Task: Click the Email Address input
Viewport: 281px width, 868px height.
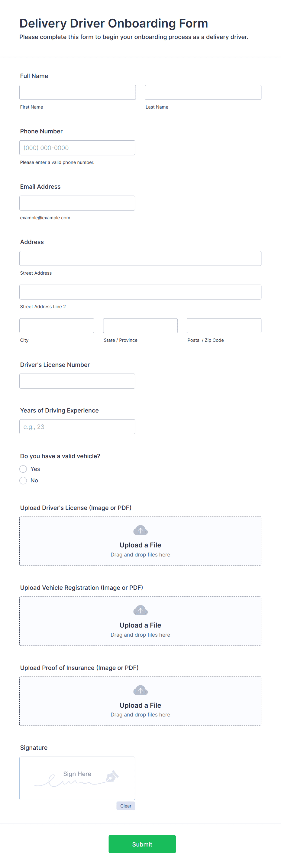Action: (77, 203)
